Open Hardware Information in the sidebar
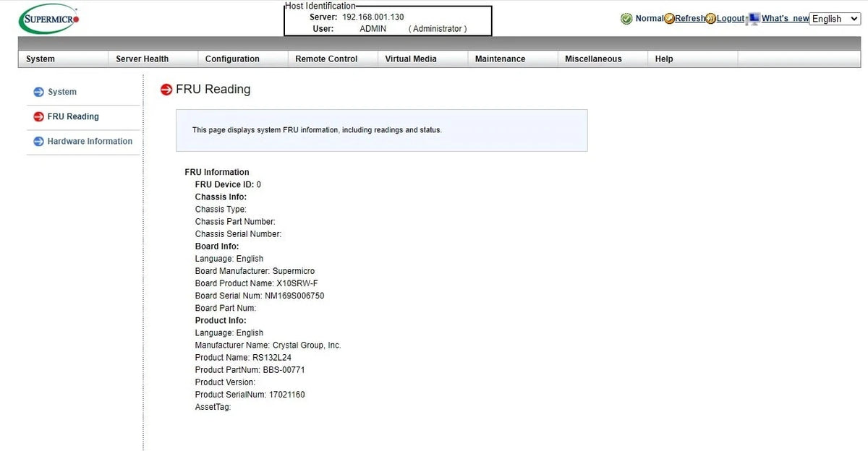 pyautogui.click(x=90, y=141)
